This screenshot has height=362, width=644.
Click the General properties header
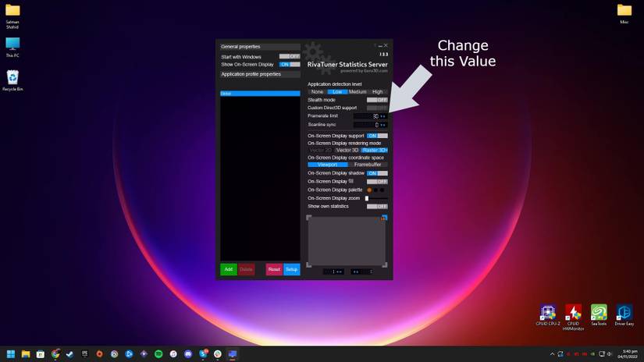click(x=260, y=47)
